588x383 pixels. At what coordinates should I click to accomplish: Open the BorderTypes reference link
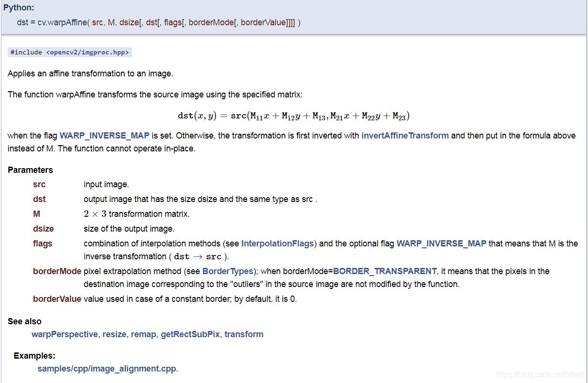(228, 271)
